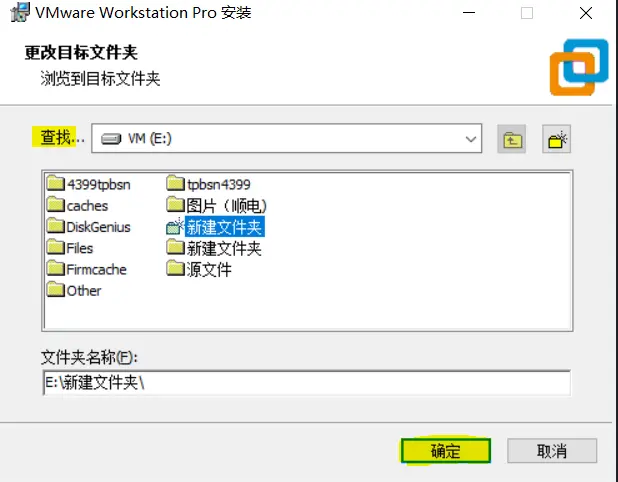Click the Up One Level folder icon
Viewport: 618px width, 482px height.
point(511,139)
